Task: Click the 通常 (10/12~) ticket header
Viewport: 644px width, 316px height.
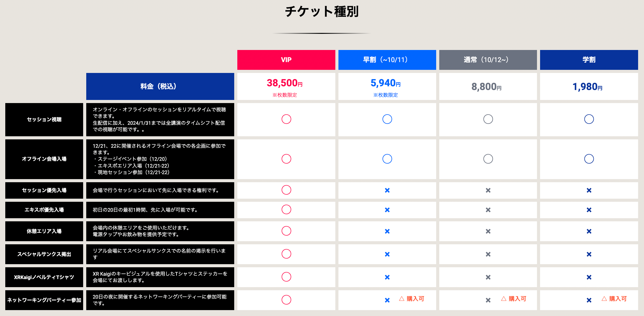Action: point(488,60)
